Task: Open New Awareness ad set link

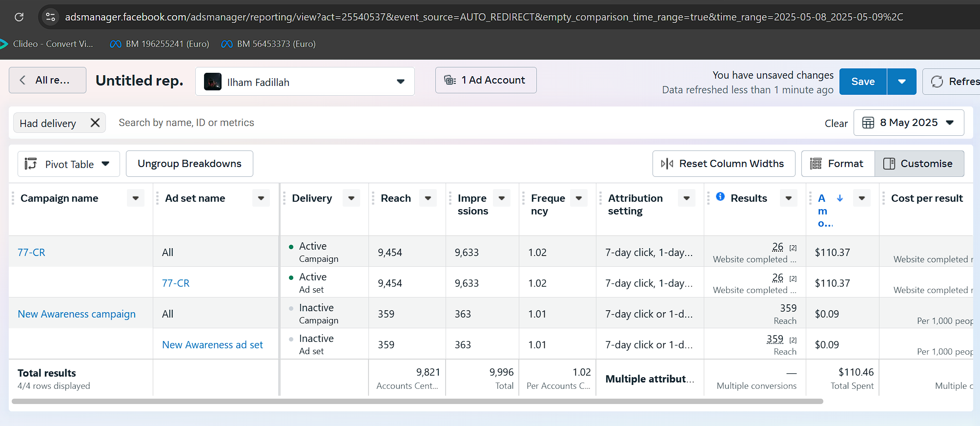Action: click(212, 345)
